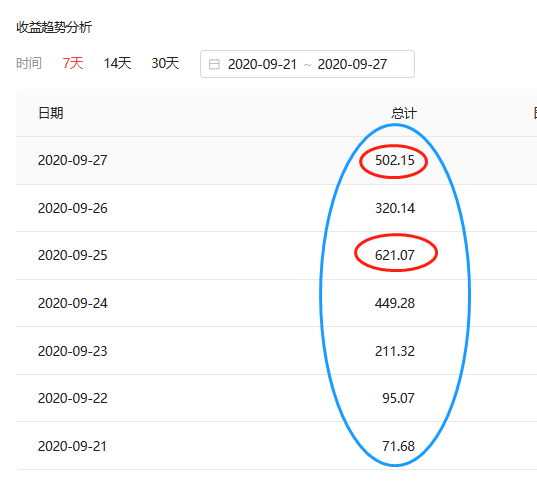Viewport: 537px width, 490px height.
Task: Select the 2020-09-23 date cell
Action: pyautogui.click(x=73, y=351)
